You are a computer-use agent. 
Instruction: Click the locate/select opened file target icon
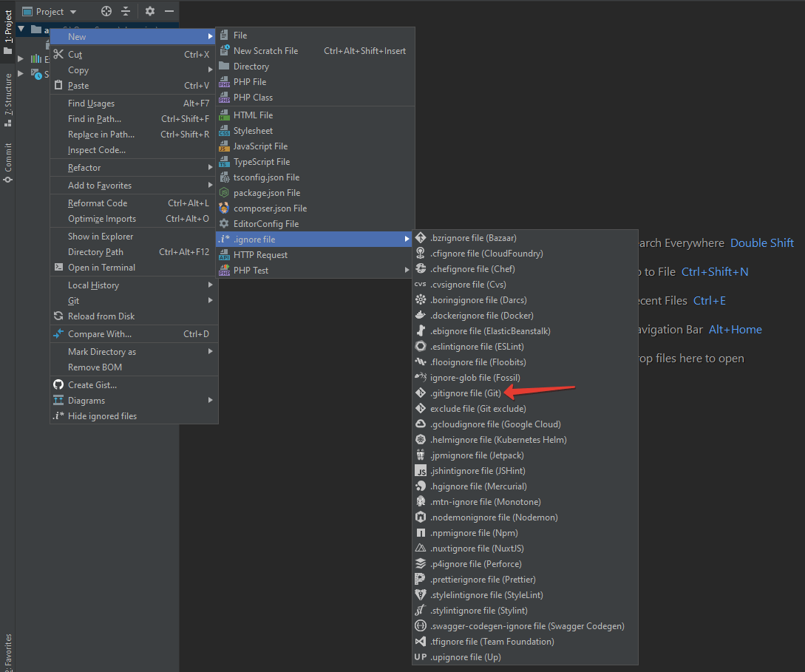106,11
